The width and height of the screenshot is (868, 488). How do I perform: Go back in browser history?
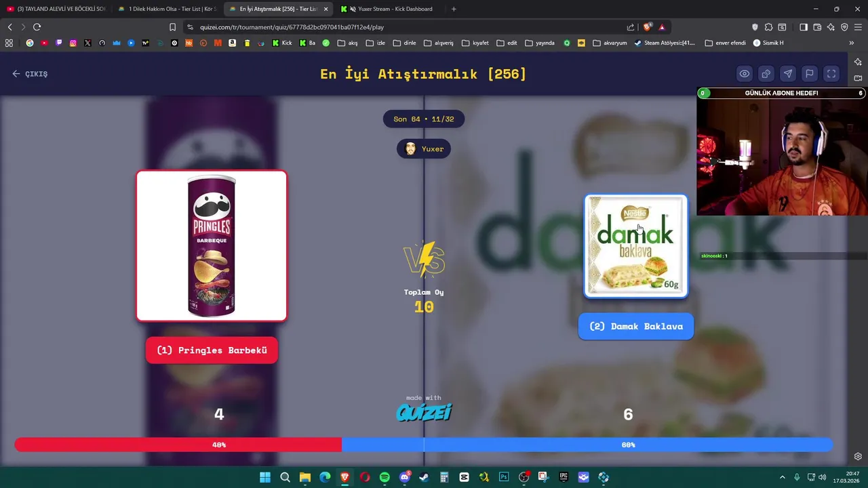point(9,27)
